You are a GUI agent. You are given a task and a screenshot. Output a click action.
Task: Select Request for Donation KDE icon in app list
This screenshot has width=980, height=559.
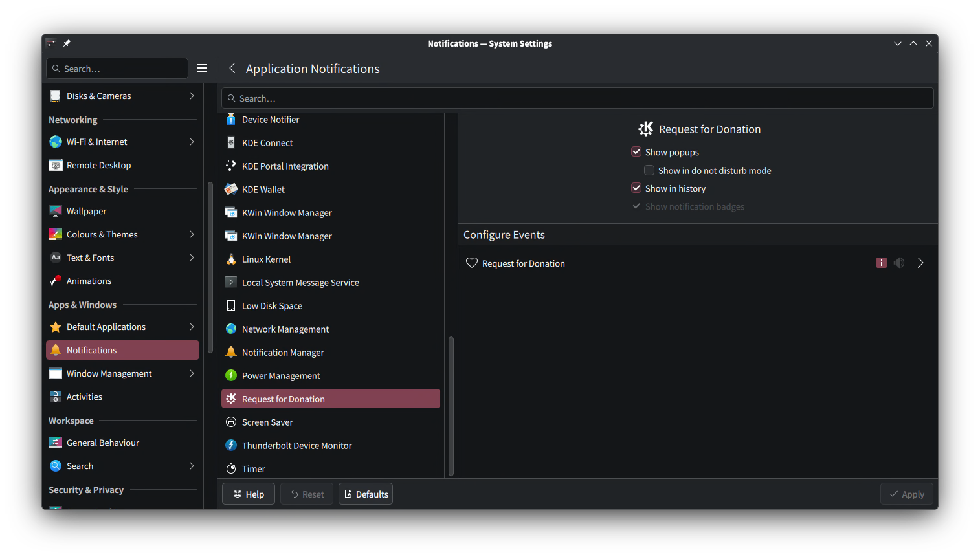coord(231,399)
